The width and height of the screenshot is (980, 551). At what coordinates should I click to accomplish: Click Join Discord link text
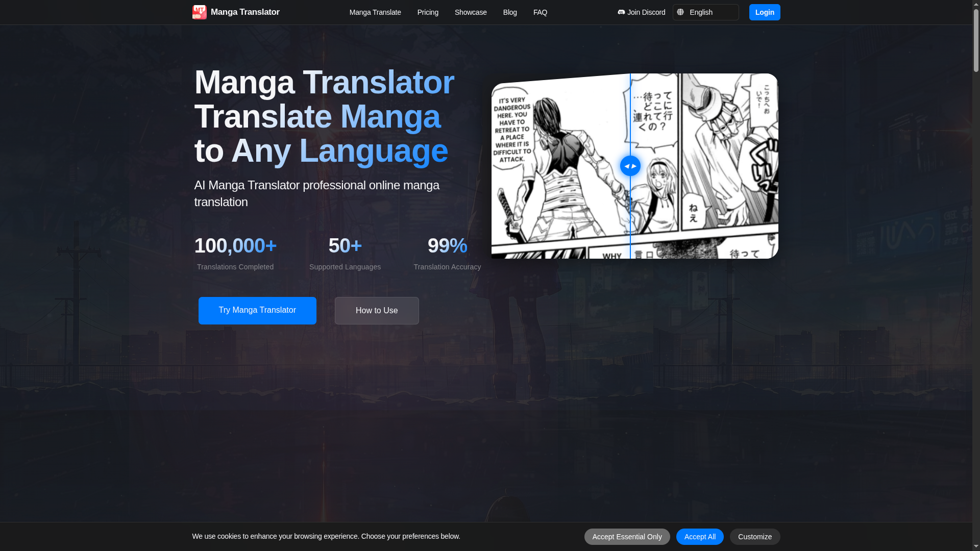tap(646, 12)
